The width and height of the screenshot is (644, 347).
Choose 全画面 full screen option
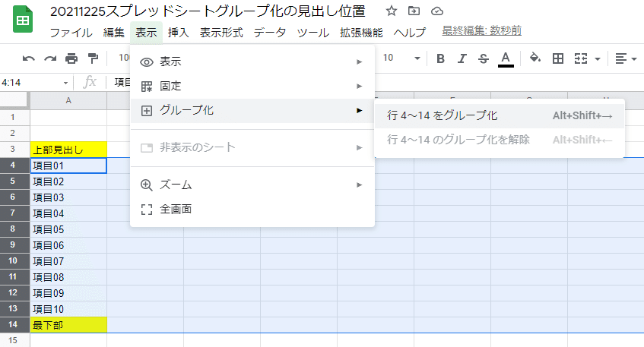pyautogui.click(x=252, y=209)
